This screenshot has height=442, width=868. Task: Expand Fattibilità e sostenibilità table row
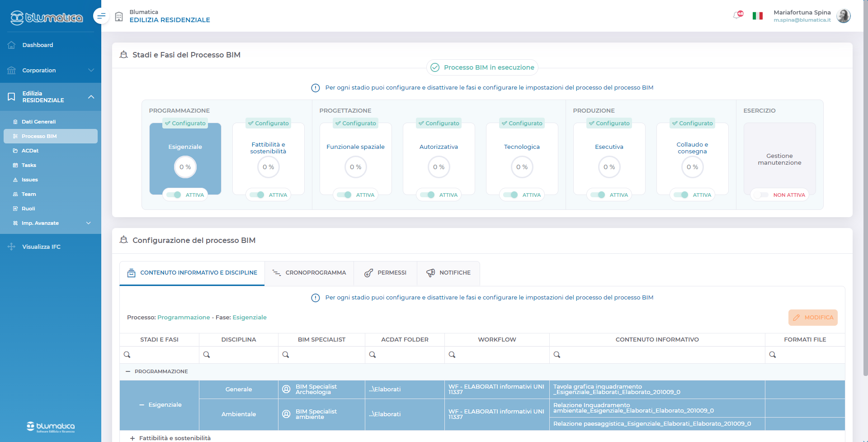click(132, 438)
